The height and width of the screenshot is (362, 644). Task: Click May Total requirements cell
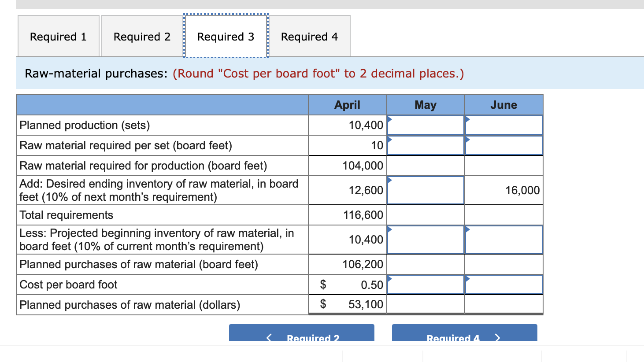[x=426, y=215]
